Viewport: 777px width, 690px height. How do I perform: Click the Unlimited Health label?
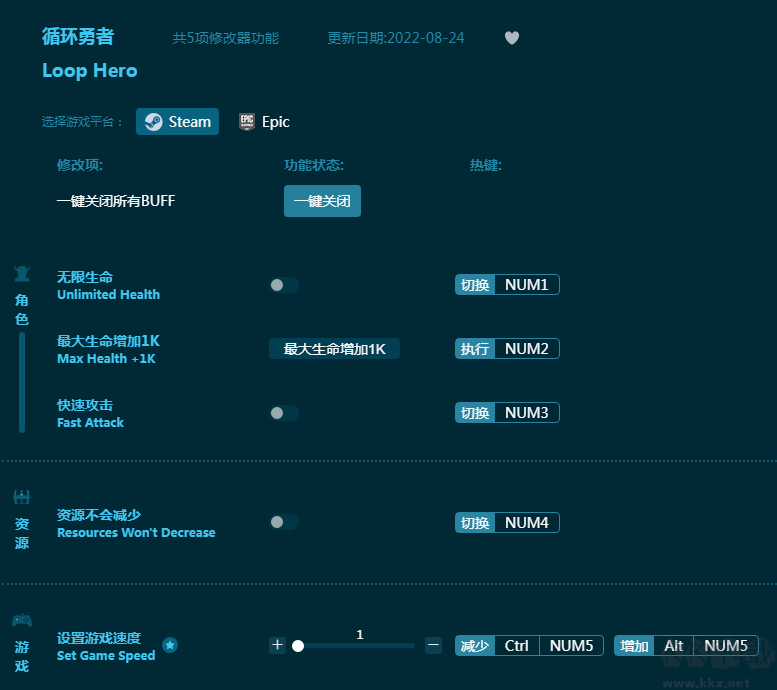[x=109, y=294]
